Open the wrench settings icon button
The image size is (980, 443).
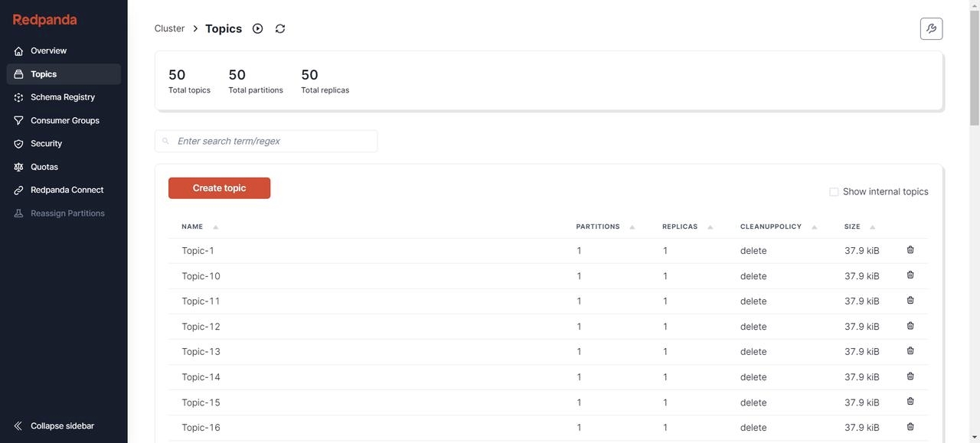[931, 28]
